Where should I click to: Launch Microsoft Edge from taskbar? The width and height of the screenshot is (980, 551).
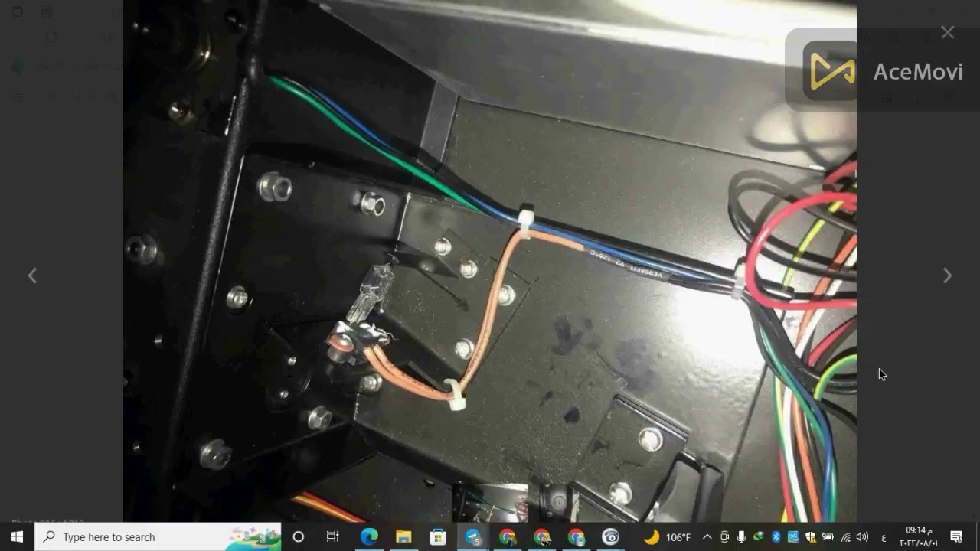[369, 536]
